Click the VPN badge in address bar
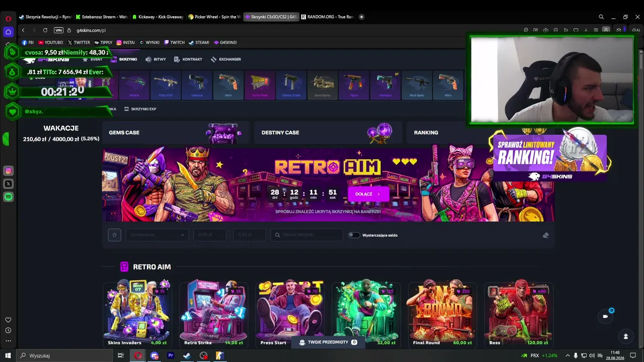Viewport: 644px width, 362px height. [x=58, y=30]
